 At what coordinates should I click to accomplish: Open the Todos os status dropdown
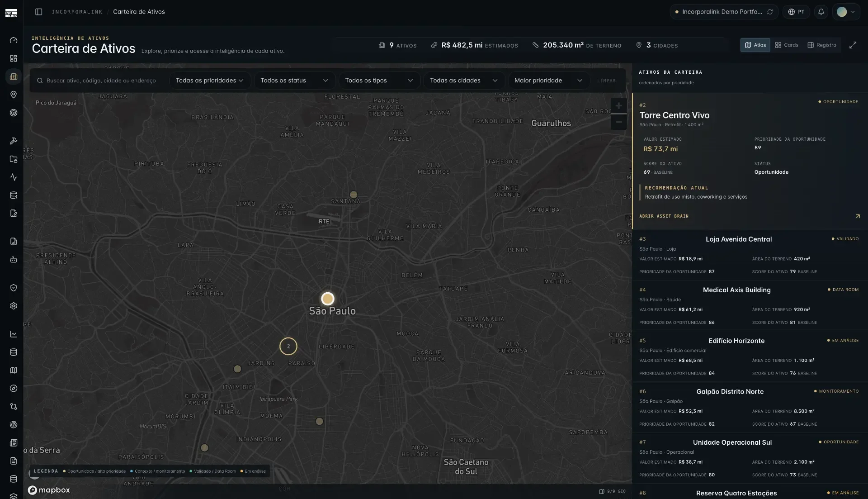(294, 81)
